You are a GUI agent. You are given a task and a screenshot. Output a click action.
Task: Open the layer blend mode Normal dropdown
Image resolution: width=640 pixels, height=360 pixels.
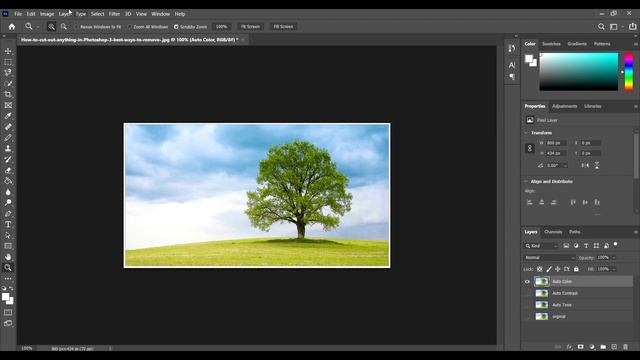[x=549, y=258]
